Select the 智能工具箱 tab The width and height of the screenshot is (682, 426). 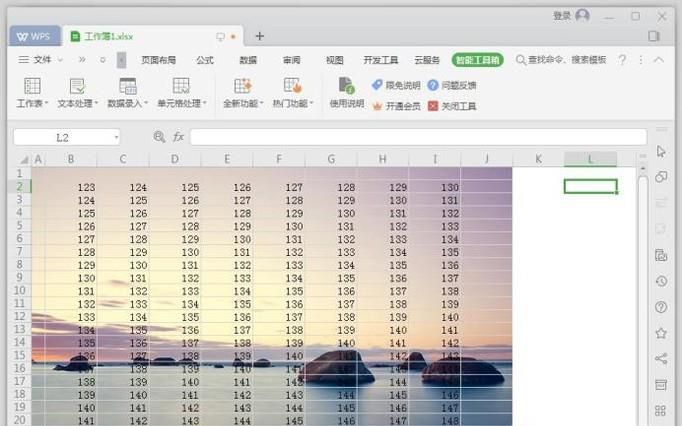coord(477,60)
